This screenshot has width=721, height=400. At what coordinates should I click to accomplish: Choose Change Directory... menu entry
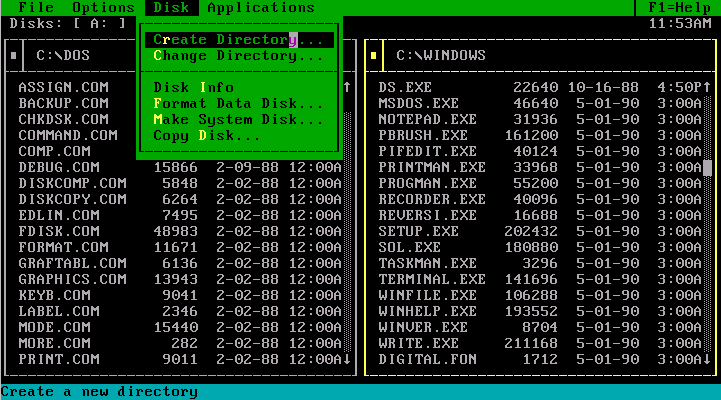pyautogui.click(x=239, y=56)
